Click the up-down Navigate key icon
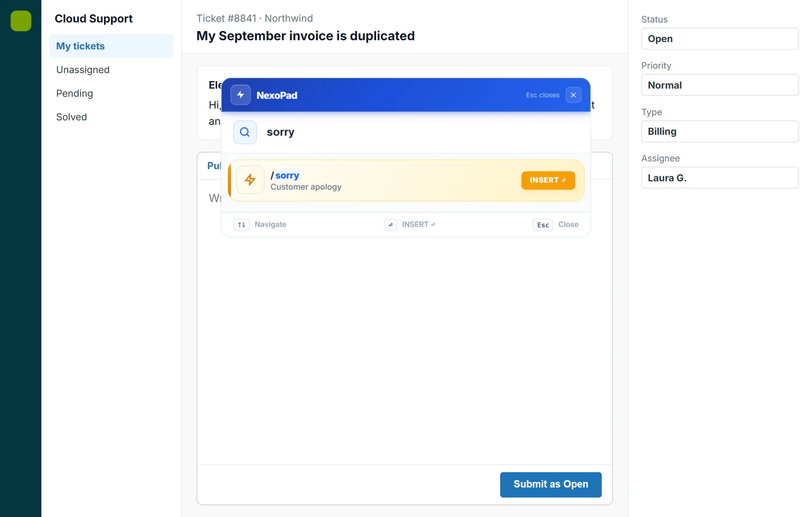Image resolution: width=812 pixels, height=517 pixels. (x=242, y=224)
